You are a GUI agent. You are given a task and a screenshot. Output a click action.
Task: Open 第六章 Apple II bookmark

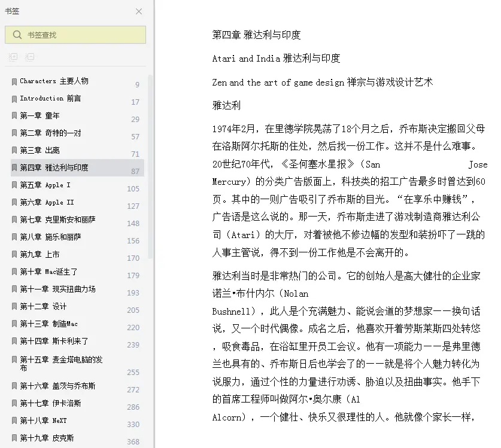pos(47,202)
